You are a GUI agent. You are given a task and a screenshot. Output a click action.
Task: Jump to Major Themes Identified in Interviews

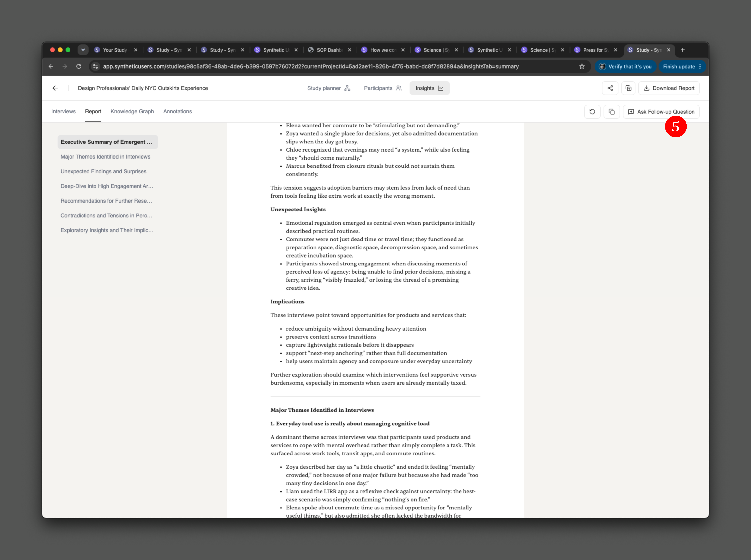(105, 157)
